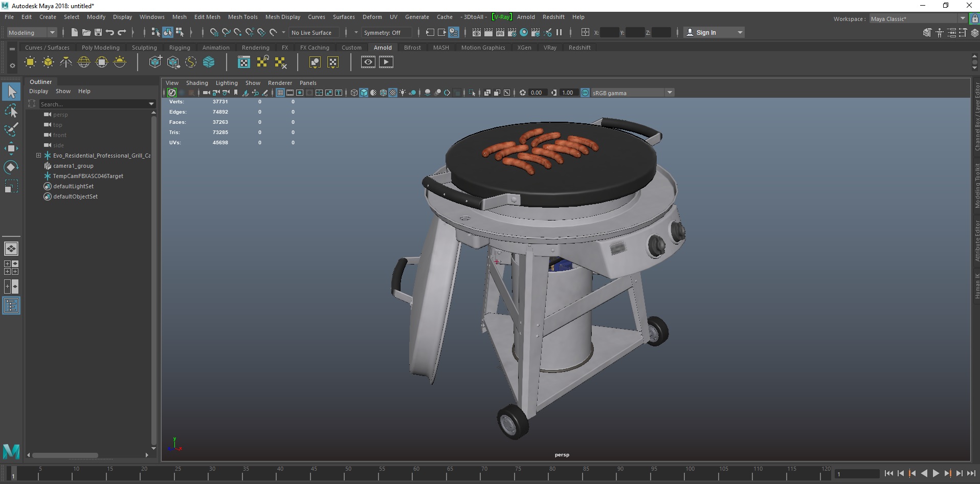Open the Edit Mesh menu
Viewport: 980px width, 484px height.
tap(207, 17)
